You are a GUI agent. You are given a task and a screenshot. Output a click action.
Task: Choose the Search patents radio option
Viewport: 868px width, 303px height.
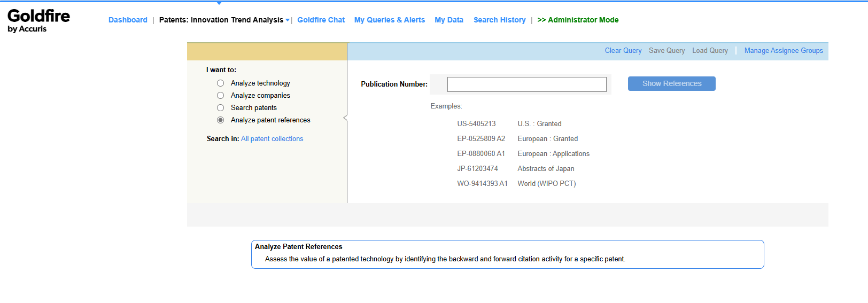220,108
